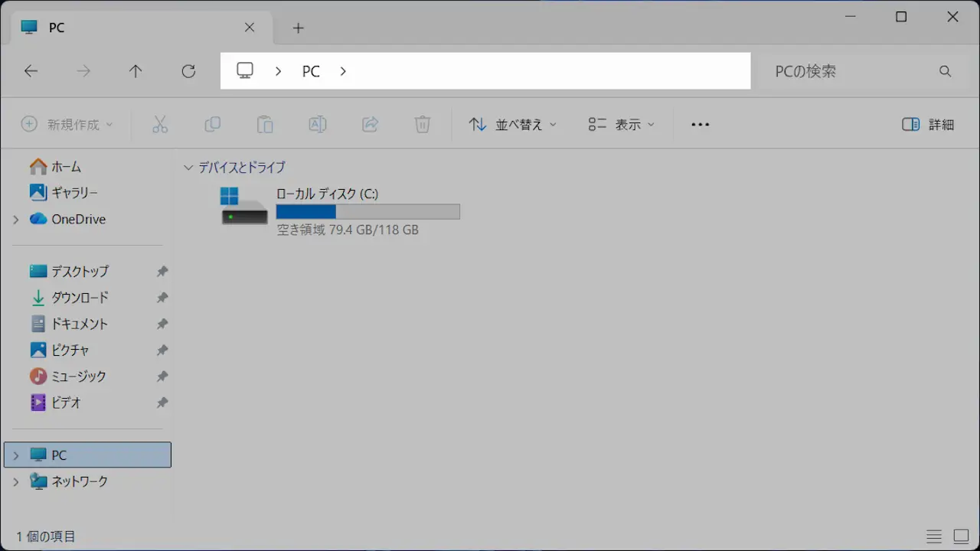Open the 表示 view dropdown

tap(622, 125)
